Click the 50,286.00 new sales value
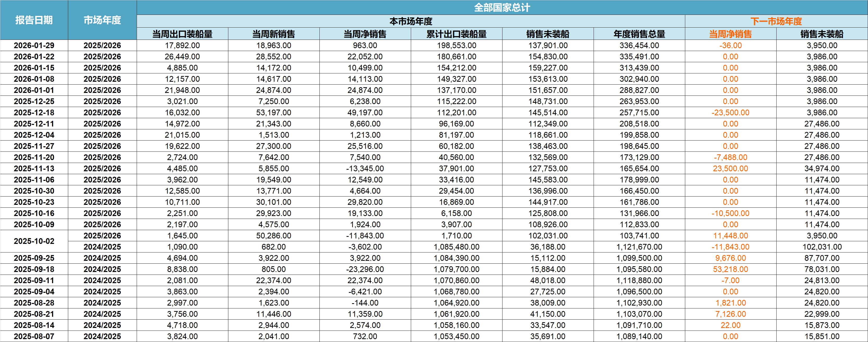This screenshot has width=868, height=342. (x=274, y=236)
